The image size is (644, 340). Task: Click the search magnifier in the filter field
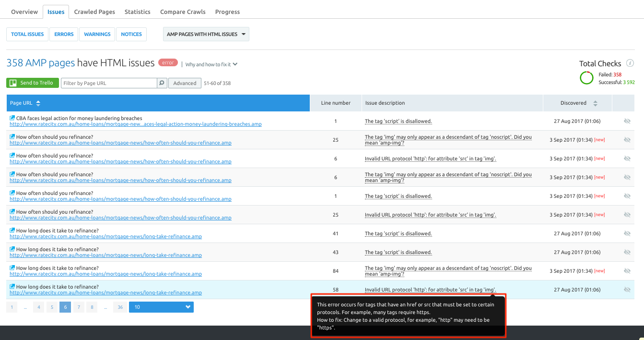click(162, 83)
